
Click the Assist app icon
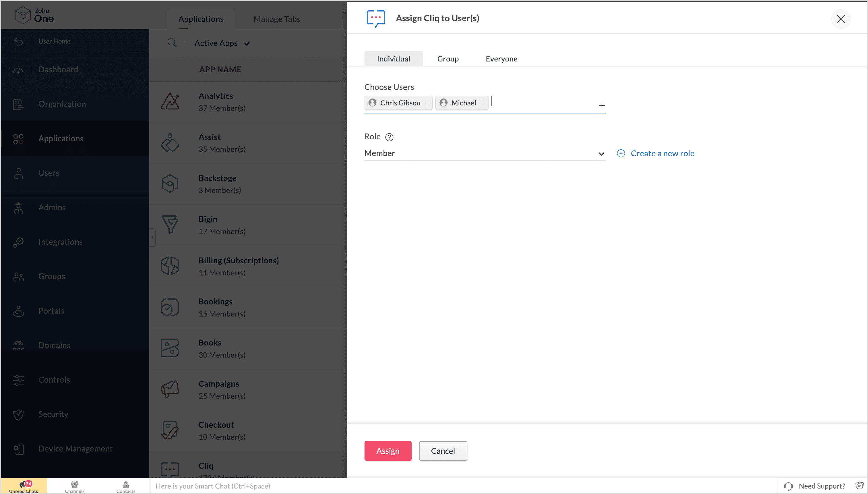pyautogui.click(x=170, y=142)
